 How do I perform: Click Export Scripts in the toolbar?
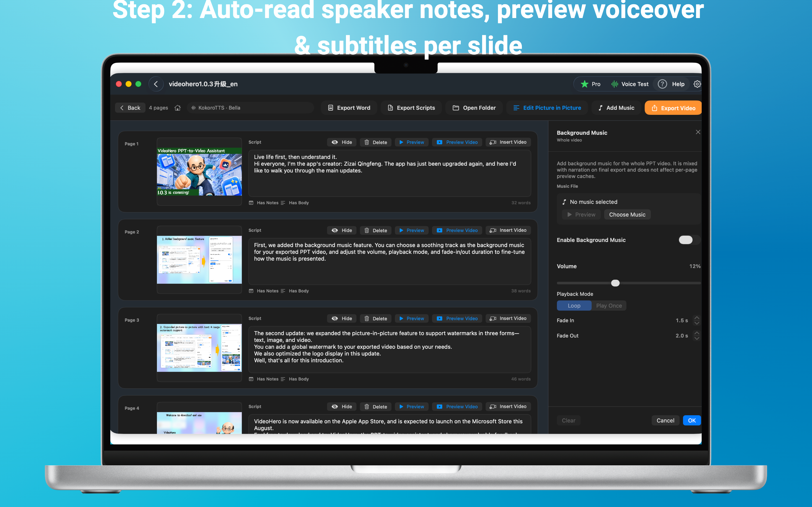pos(411,108)
